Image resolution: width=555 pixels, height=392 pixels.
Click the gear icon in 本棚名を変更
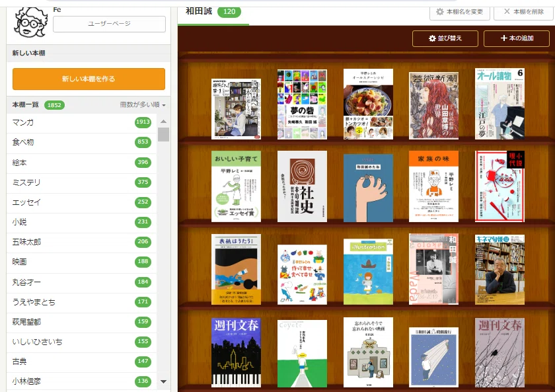pyautogui.click(x=439, y=12)
